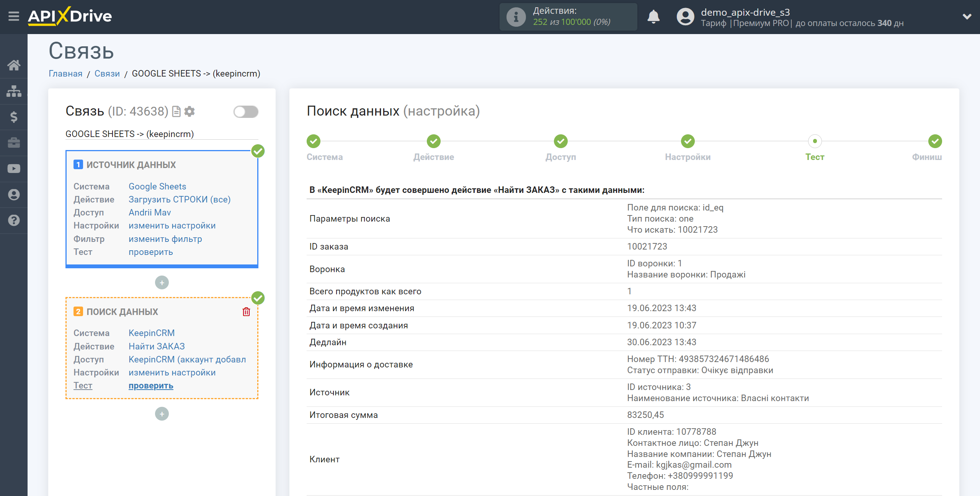
Task: Open the connections sitemap sidebar icon
Action: pos(14,91)
